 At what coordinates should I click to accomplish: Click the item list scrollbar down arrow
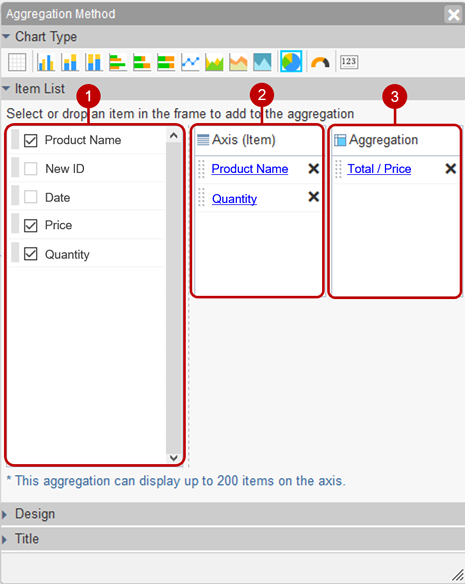(174, 457)
